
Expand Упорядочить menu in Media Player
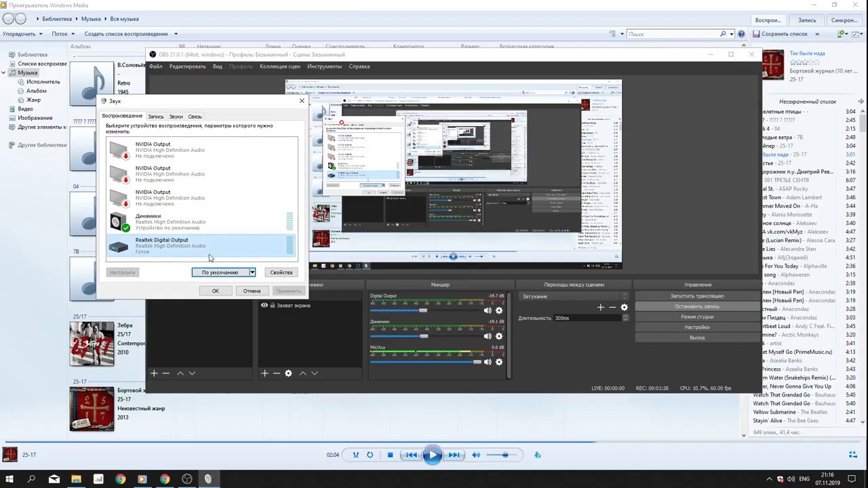[22, 34]
